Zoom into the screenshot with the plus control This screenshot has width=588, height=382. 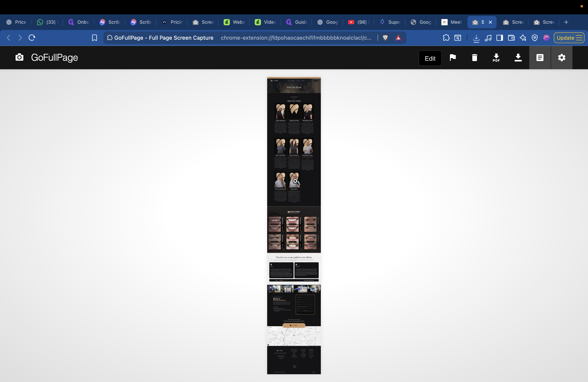pos(295,181)
